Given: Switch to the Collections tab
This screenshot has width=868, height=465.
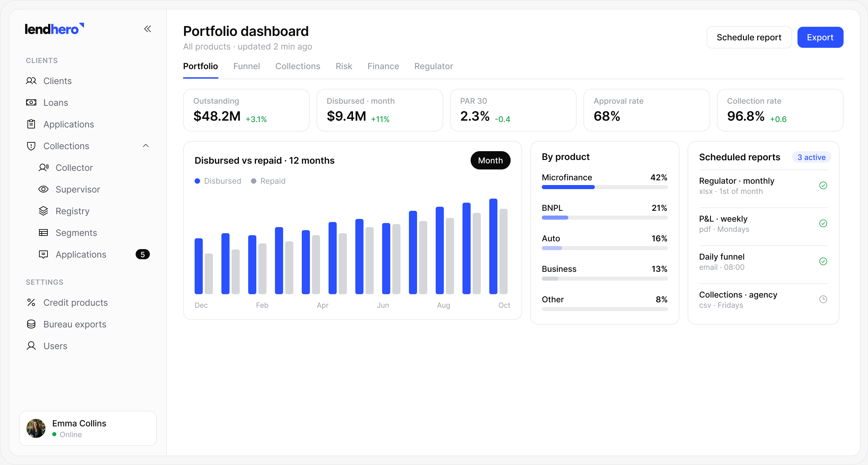Looking at the screenshot, I should pyautogui.click(x=298, y=66).
